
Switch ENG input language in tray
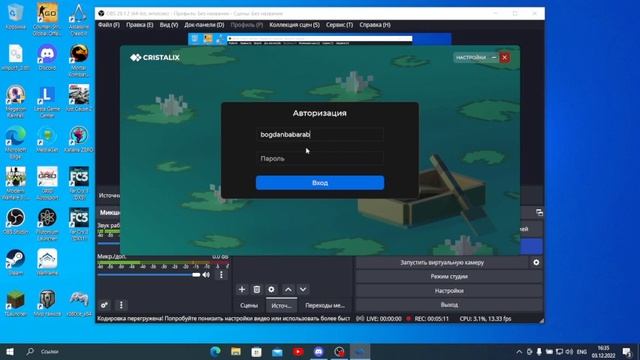pyautogui.click(x=582, y=351)
